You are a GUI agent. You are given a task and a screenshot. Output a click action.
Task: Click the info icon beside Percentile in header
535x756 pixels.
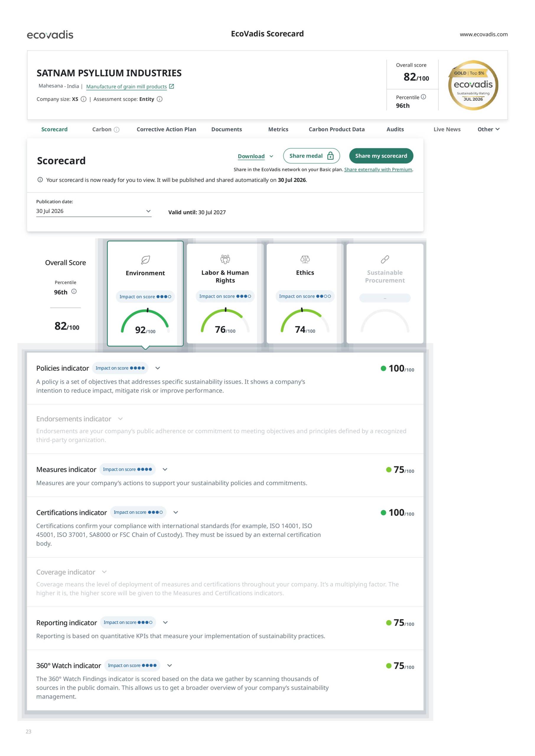click(x=424, y=97)
